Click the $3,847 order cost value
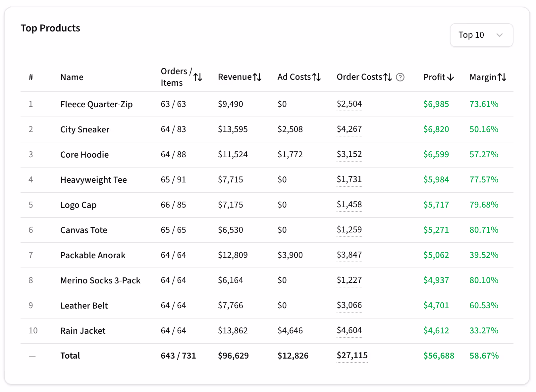The height and width of the screenshot is (392, 536). [349, 255]
